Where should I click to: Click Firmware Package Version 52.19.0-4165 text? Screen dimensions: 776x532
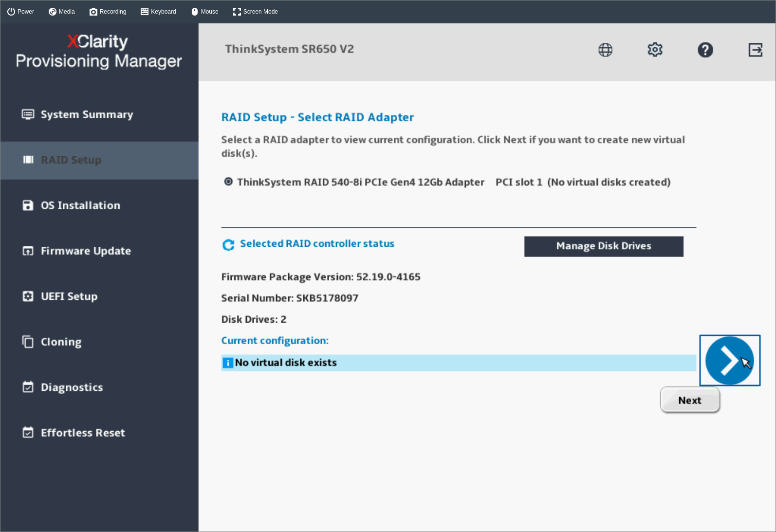[x=321, y=277]
